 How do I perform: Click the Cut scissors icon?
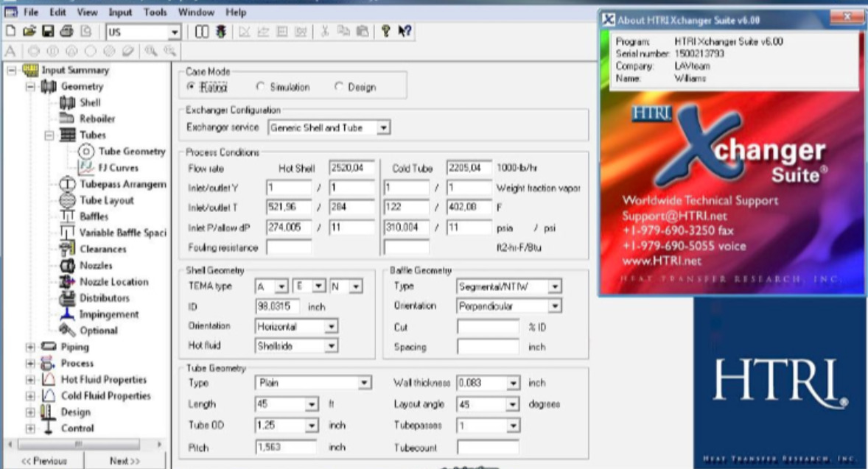tap(325, 32)
